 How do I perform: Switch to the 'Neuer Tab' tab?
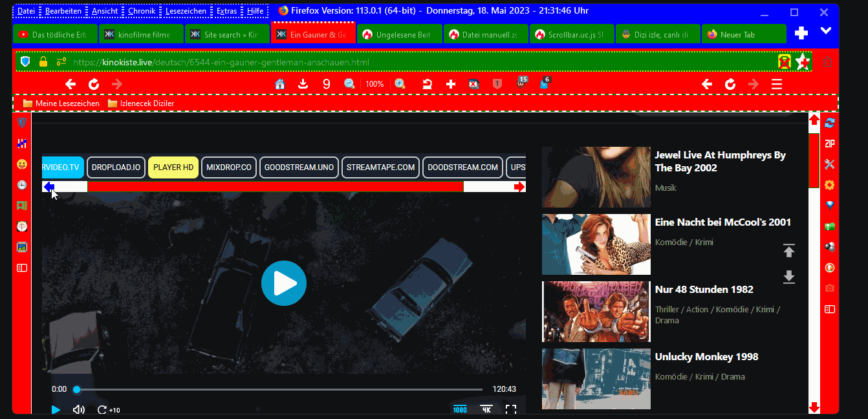(744, 34)
